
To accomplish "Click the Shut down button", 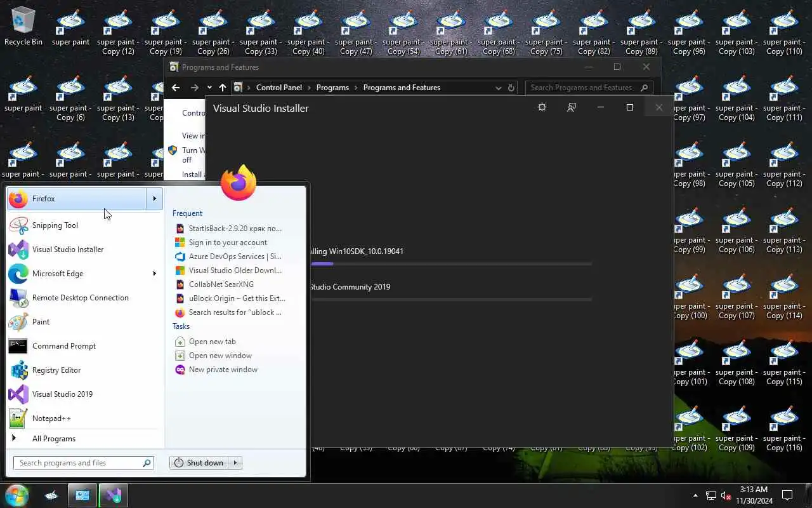I will [199, 463].
